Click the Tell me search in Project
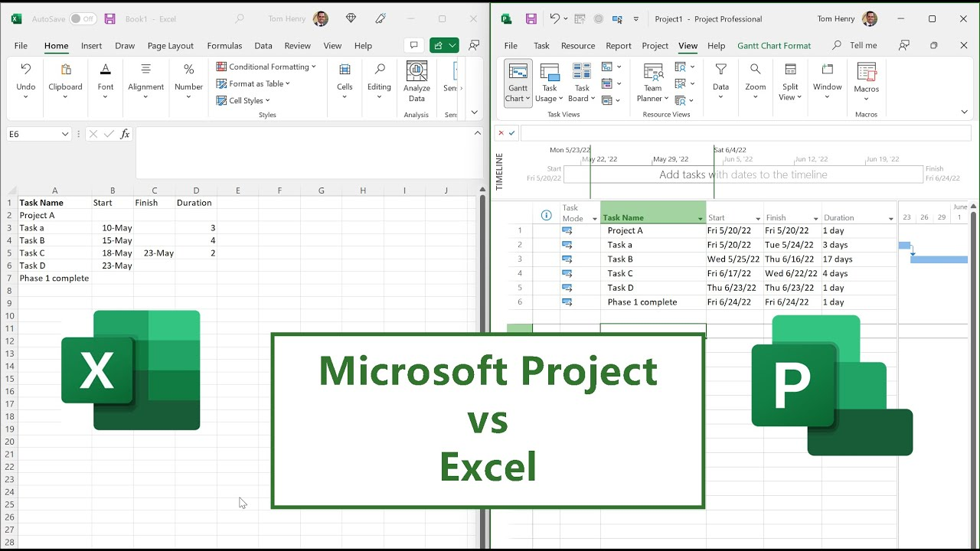 point(860,45)
